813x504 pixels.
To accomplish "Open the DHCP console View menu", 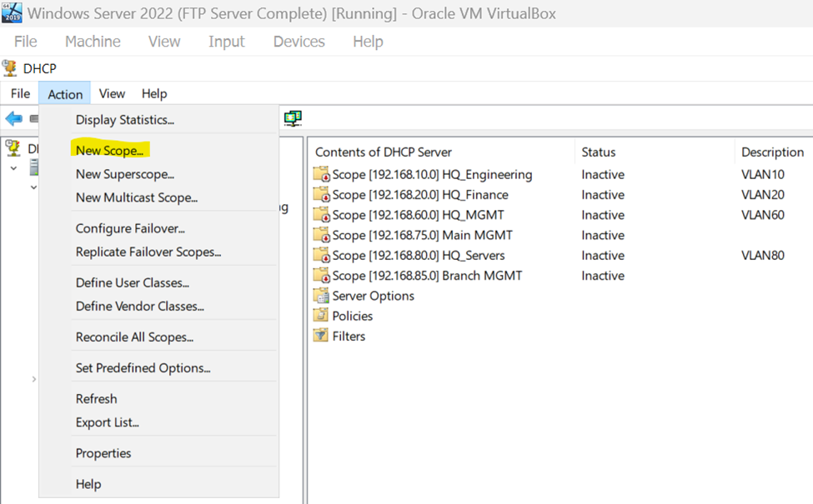I will (112, 94).
